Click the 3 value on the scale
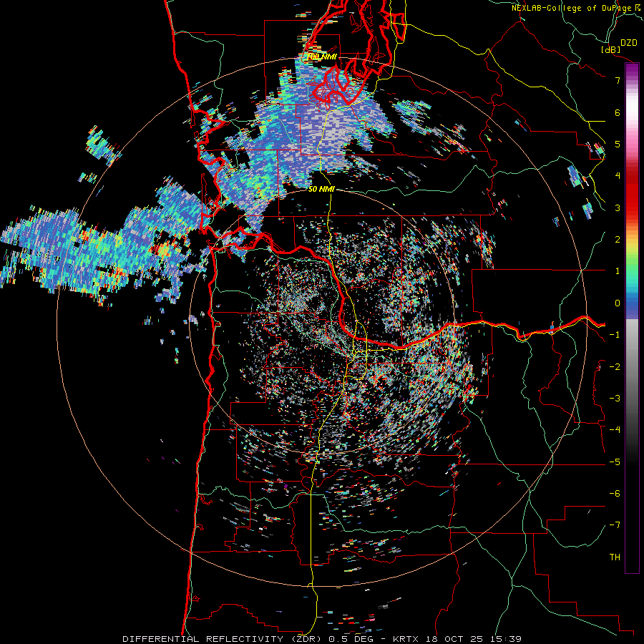Image resolution: width=644 pixels, height=644 pixels. [x=618, y=208]
